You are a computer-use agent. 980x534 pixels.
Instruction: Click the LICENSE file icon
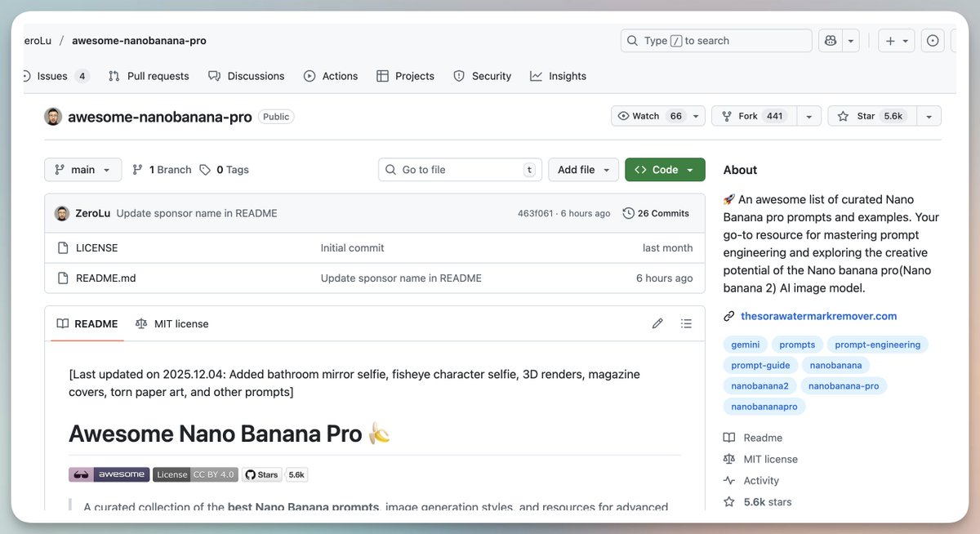[x=62, y=247]
